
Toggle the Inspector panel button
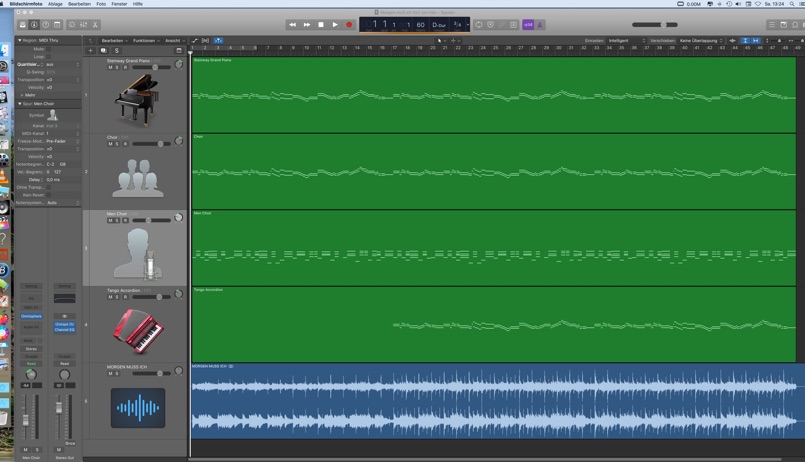pos(34,25)
